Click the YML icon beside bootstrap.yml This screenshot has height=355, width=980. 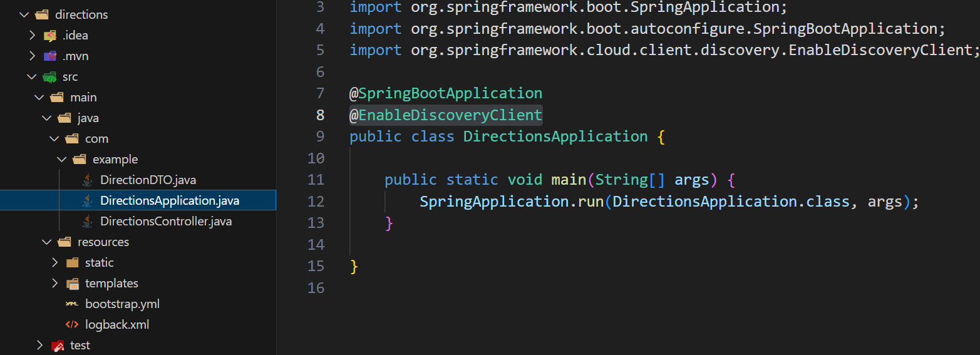click(73, 304)
